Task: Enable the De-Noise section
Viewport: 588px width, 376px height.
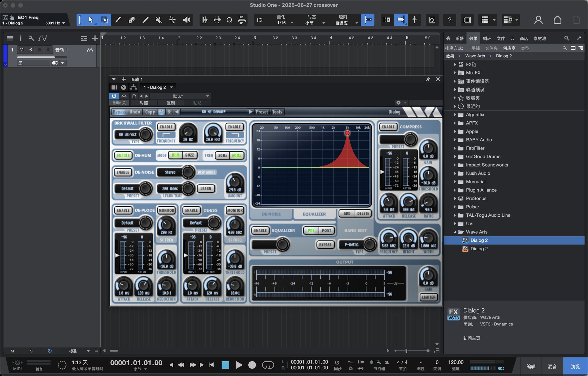Action: [123, 172]
